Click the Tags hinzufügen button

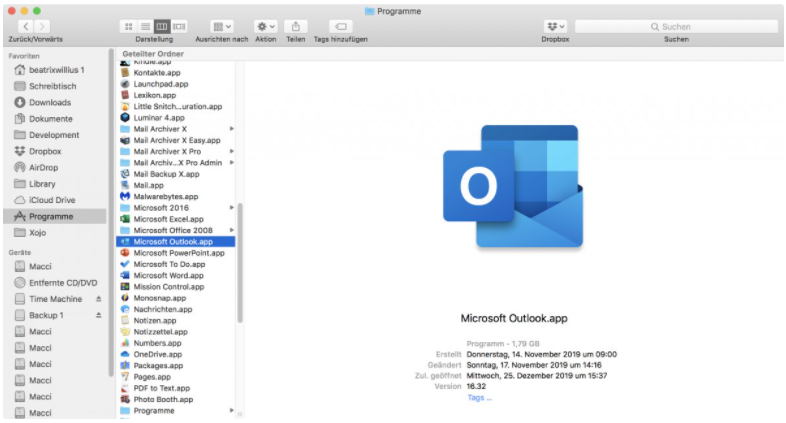point(340,27)
